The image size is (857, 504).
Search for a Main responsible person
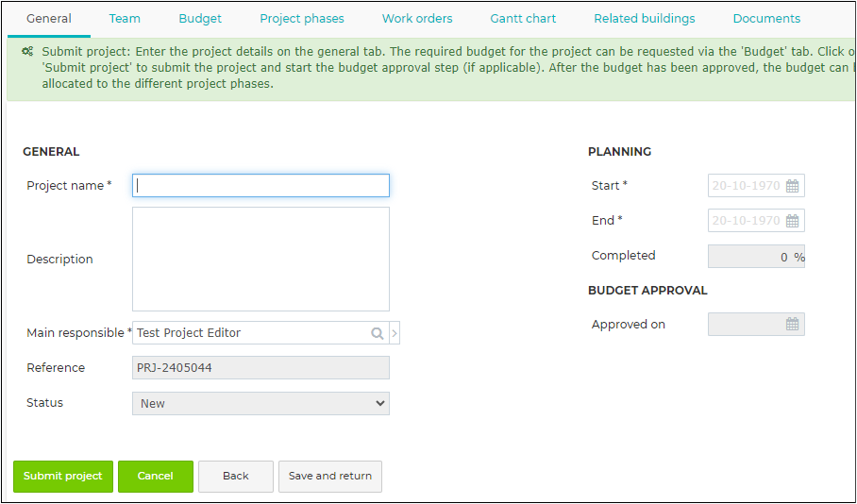coord(378,333)
